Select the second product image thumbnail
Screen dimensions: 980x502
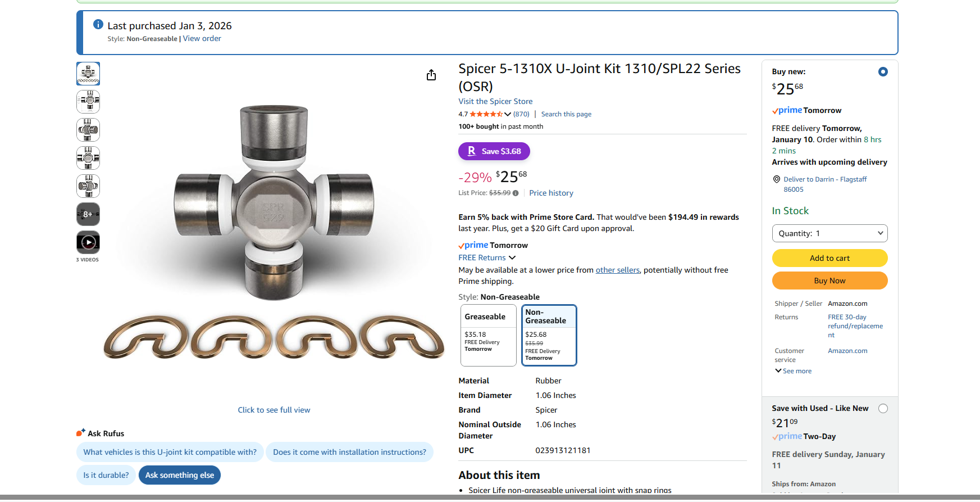click(88, 102)
